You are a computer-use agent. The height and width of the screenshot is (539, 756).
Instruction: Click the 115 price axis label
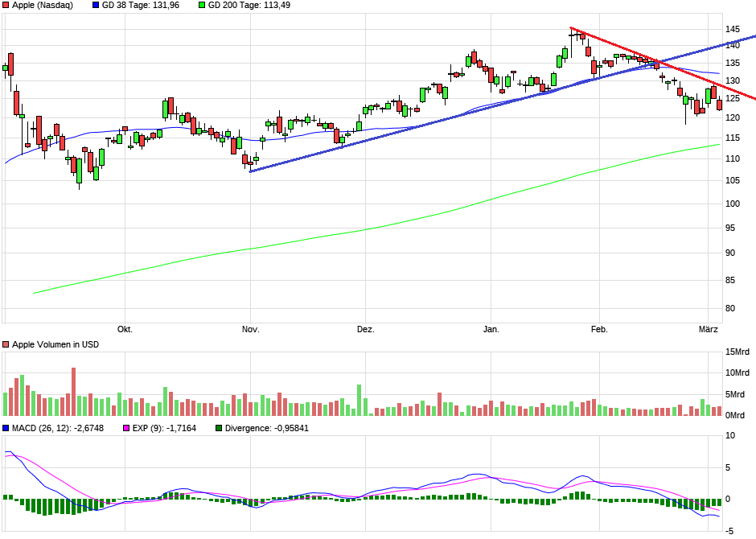click(x=733, y=138)
